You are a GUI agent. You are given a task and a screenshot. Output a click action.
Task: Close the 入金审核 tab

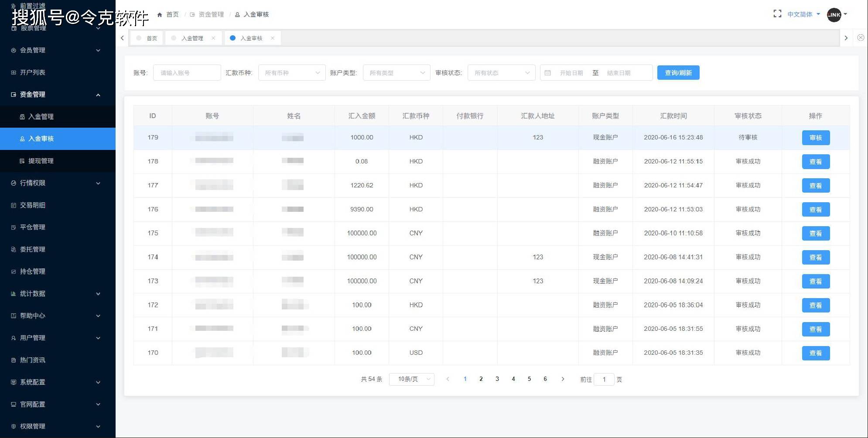pos(273,38)
